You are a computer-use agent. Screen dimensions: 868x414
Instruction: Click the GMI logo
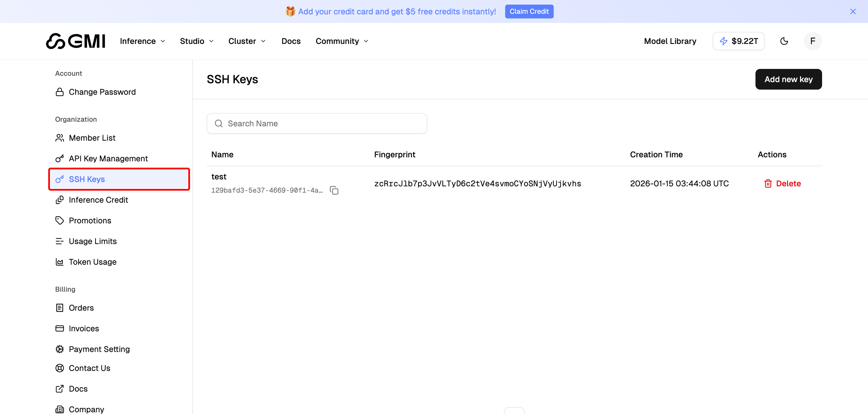point(75,41)
